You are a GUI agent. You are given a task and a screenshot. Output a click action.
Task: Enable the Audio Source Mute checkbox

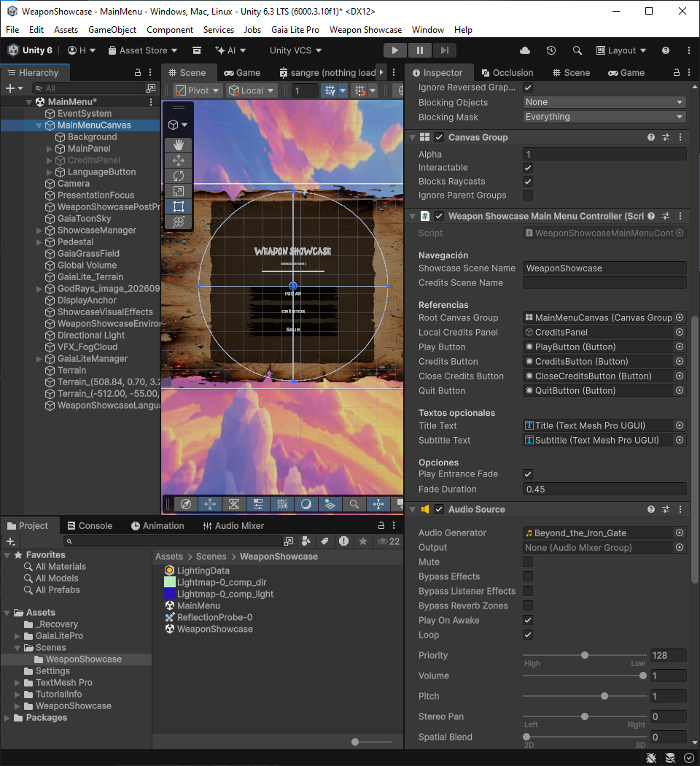pos(528,562)
